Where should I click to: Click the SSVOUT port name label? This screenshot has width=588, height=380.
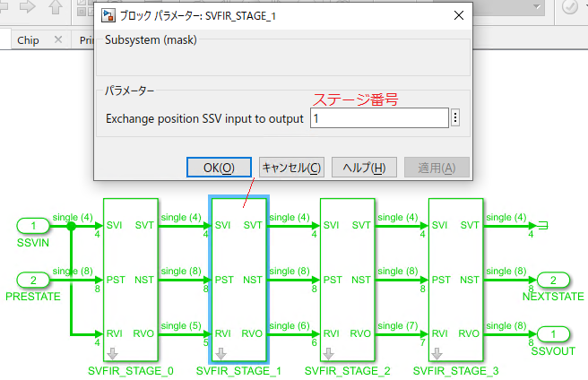click(x=553, y=350)
